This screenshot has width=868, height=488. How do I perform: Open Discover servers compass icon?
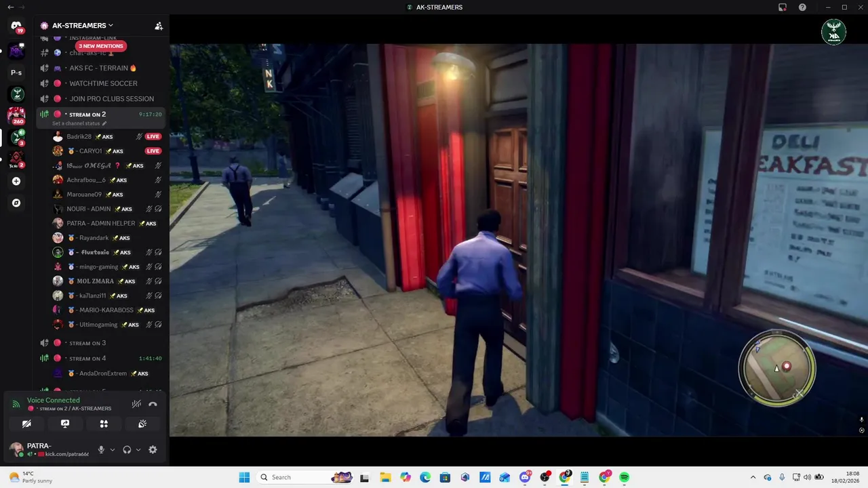coord(16,203)
